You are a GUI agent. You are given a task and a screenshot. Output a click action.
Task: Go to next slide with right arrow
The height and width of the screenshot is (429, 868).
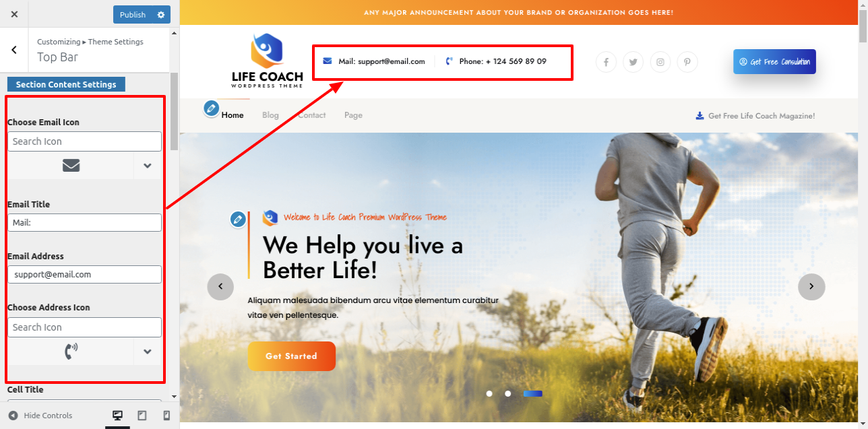coord(811,287)
